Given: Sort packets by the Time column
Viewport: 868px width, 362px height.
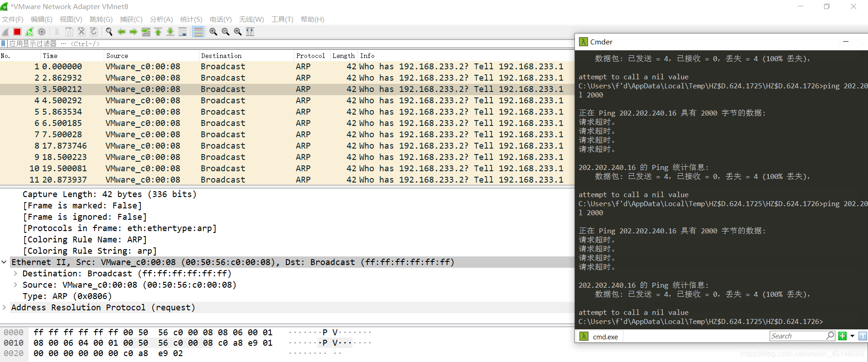Looking at the screenshot, I should click(x=72, y=56).
